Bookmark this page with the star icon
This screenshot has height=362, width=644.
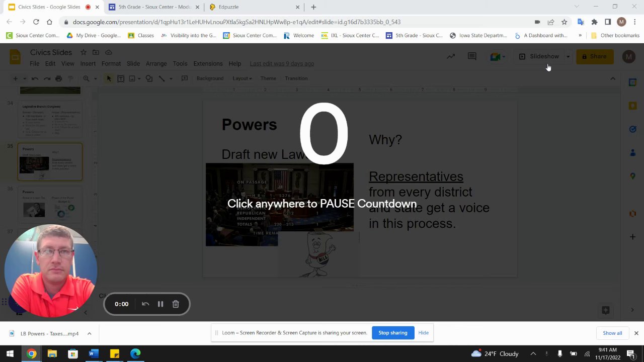point(564,22)
